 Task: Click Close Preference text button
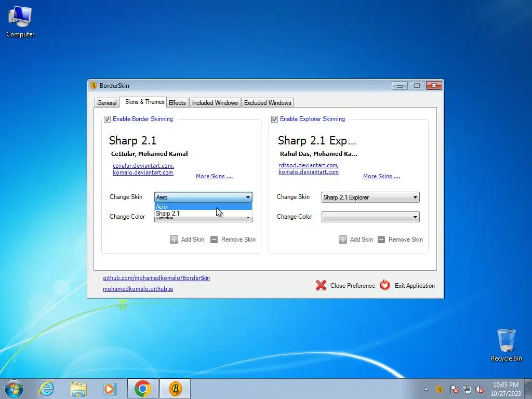pyautogui.click(x=353, y=286)
